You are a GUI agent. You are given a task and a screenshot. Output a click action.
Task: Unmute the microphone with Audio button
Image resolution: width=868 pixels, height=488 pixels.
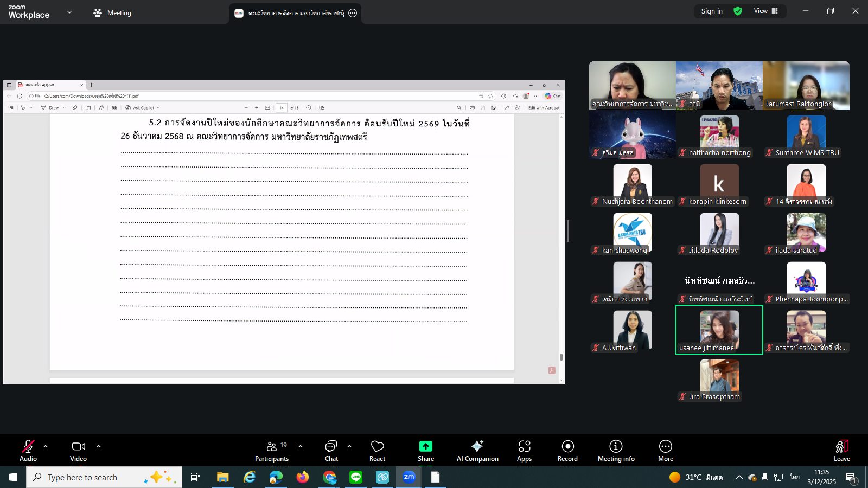tap(28, 451)
